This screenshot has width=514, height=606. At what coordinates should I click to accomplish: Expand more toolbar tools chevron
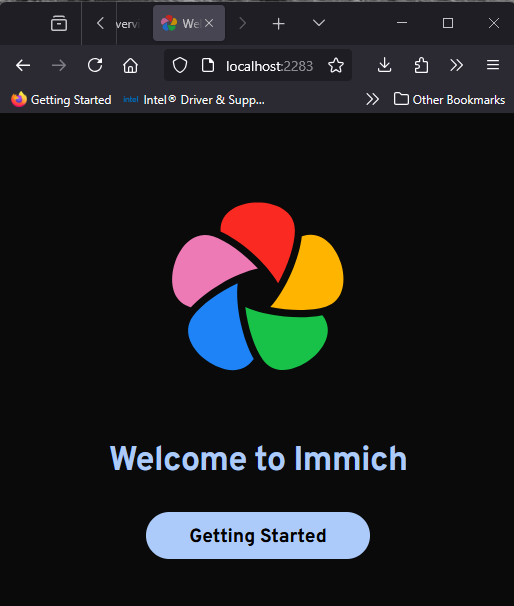coord(456,65)
